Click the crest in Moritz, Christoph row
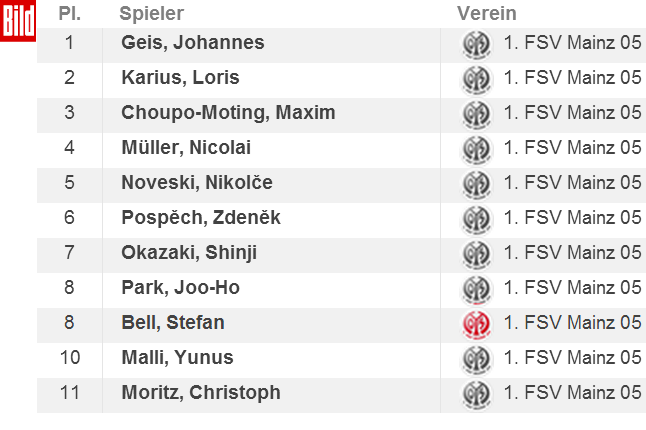Viewport: 646px width, 430px height. pyautogui.click(x=476, y=395)
